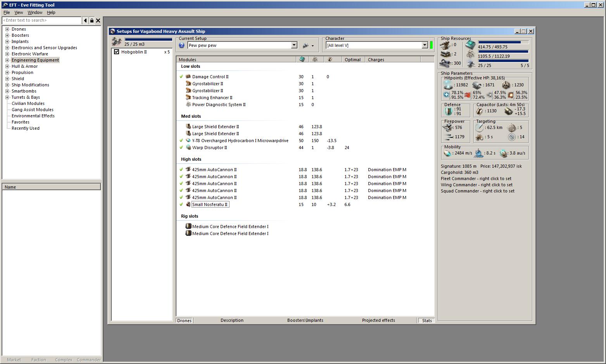Select the Medium Core Defence Field Extender I first row
The height and width of the screenshot is (364, 606).
[x=230, y=227]
